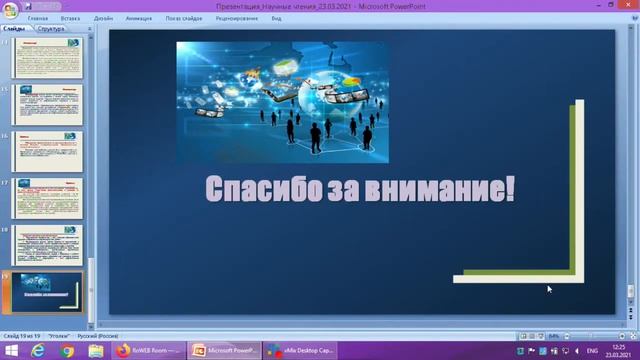
Task: Click the Action Center flag tray icon
Action: pyautogui.click(x=531, y=351)
